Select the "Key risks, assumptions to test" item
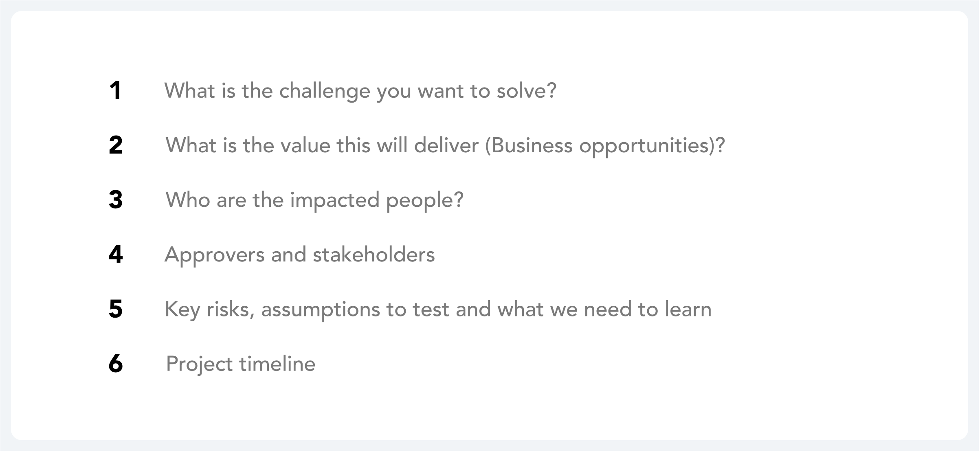Screen dimensions: 980x452 (438, 310)
